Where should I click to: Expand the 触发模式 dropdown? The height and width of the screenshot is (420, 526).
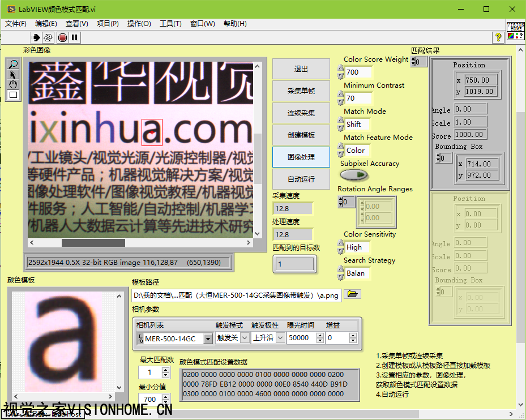pos(245,338)
